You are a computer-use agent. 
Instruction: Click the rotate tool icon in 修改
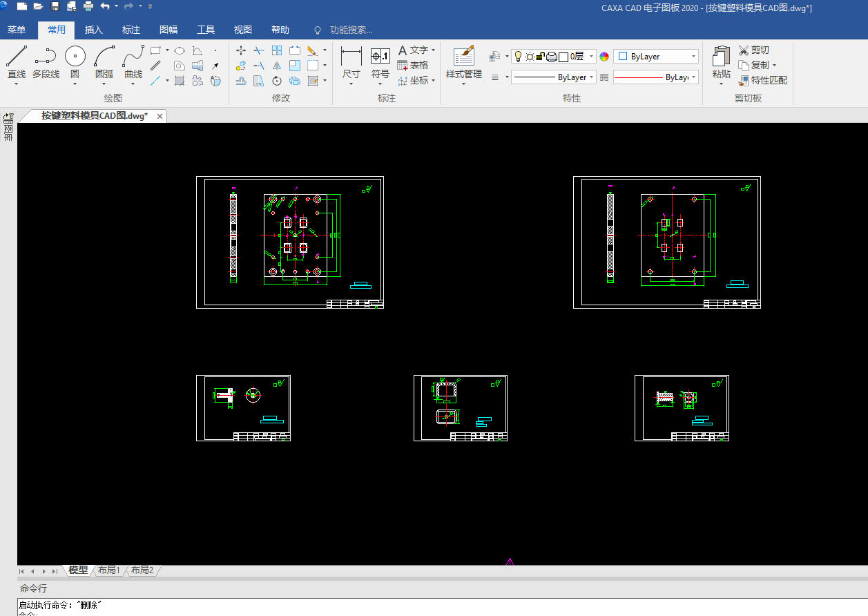point(277,81)
